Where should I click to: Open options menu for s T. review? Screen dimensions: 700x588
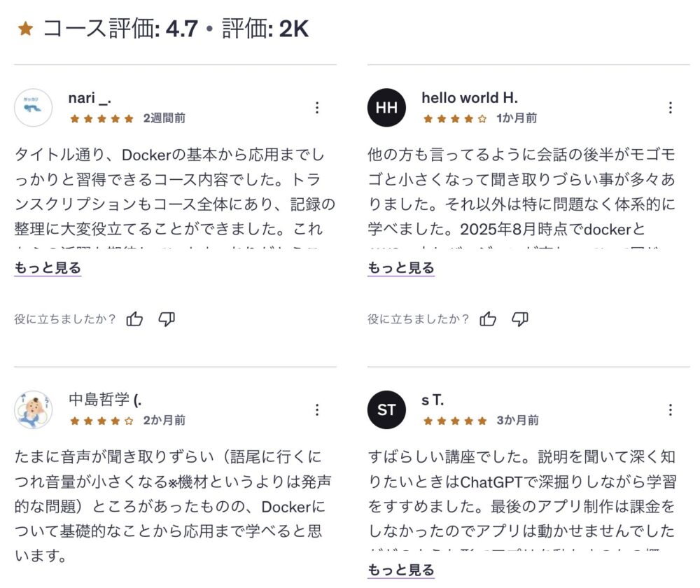670,409
